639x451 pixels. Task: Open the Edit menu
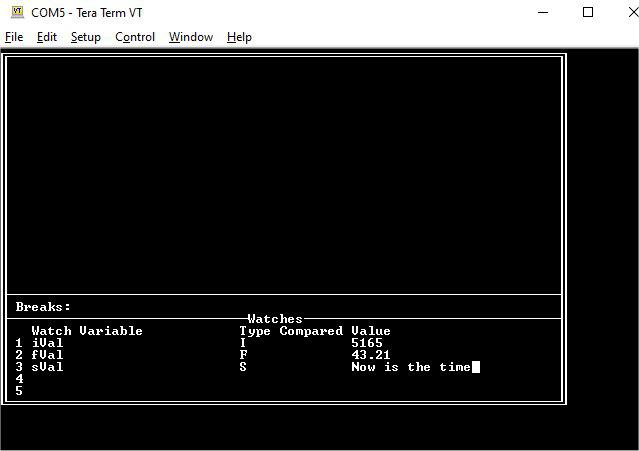(47, 37)
